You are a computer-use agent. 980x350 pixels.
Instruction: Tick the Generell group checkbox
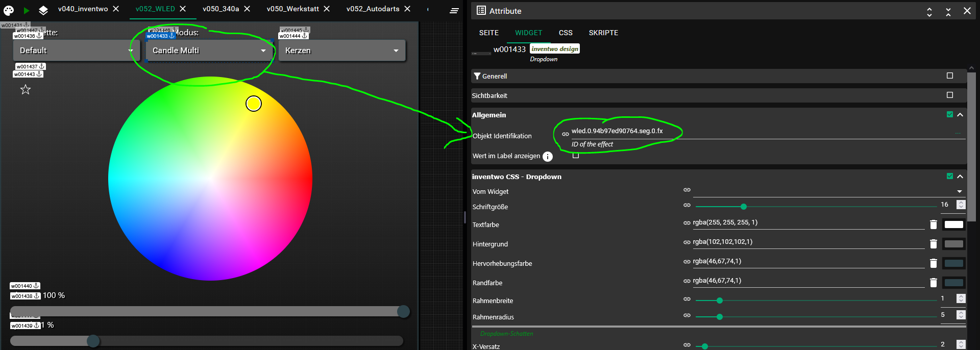(950, 76)
